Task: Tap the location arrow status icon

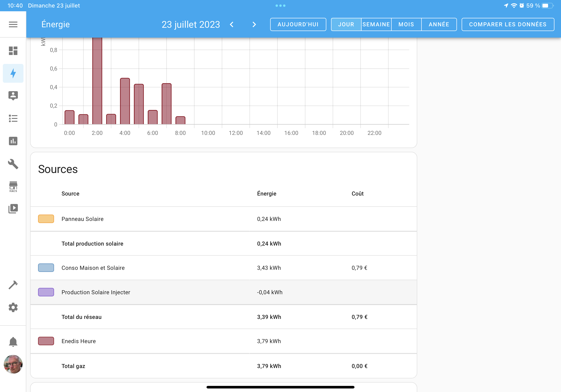Action: pyautogui.click(x=506, y=5)
